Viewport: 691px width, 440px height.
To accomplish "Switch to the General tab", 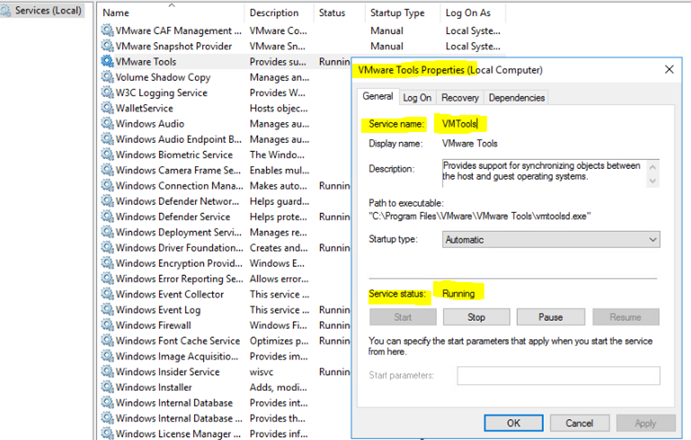I will (x=378, y=96).
